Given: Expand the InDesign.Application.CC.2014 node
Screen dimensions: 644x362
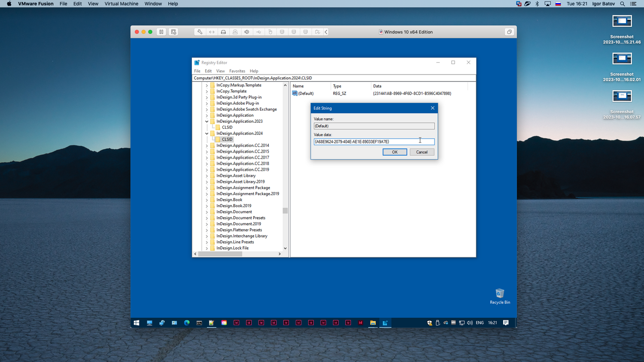Looking at the screenshot, I should [207, 145].
